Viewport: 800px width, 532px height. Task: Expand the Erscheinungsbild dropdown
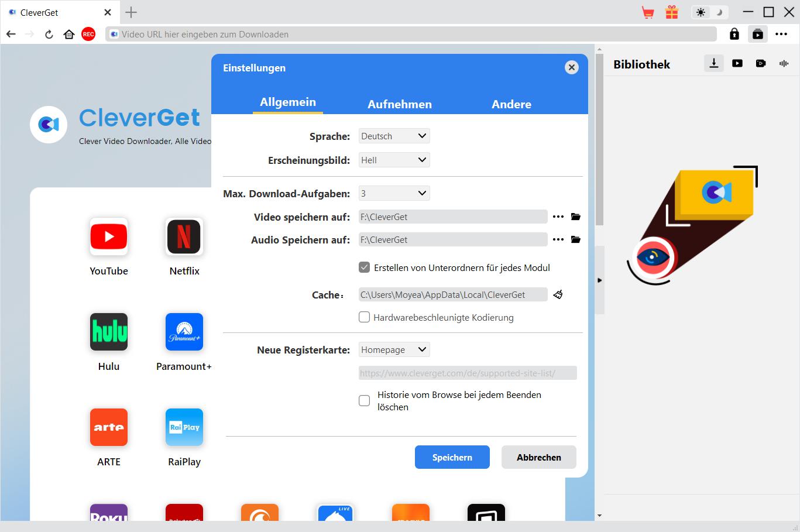coord(394,160)
